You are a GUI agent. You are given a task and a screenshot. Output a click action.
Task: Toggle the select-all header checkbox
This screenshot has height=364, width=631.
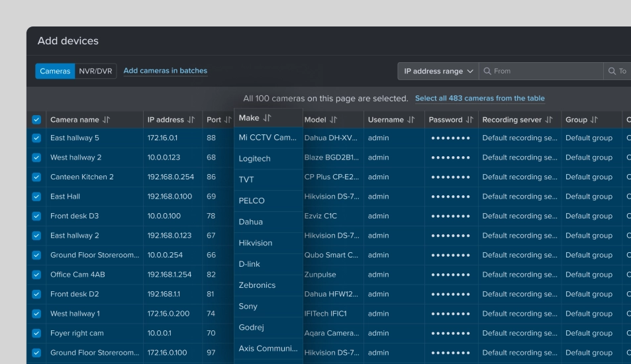pos(36,120)
